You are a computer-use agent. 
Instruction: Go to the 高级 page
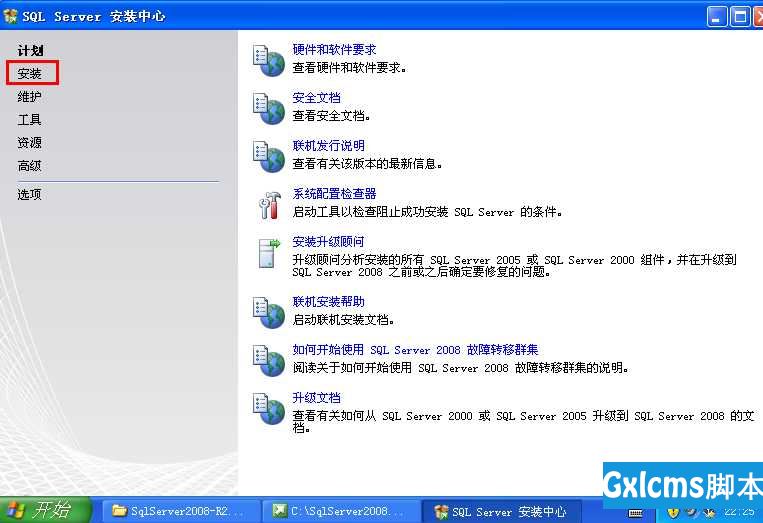(30, 166)
